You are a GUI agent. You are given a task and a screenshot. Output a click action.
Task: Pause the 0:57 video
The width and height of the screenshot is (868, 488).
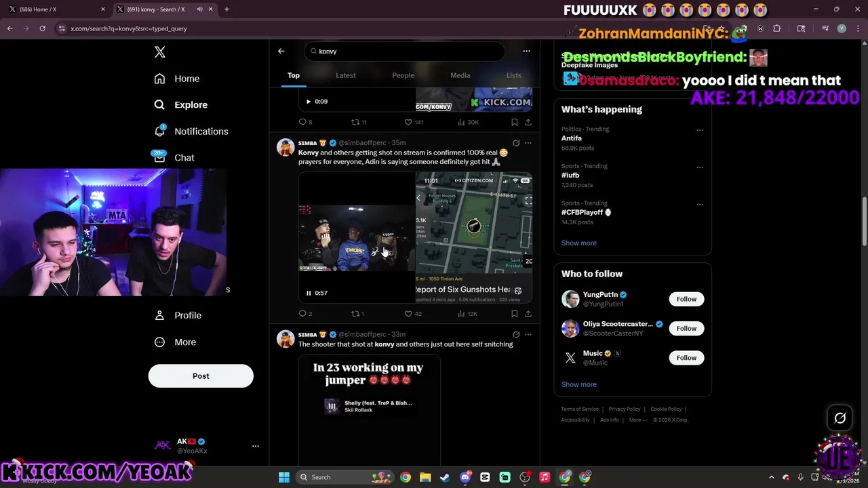[x=309, y=293]
